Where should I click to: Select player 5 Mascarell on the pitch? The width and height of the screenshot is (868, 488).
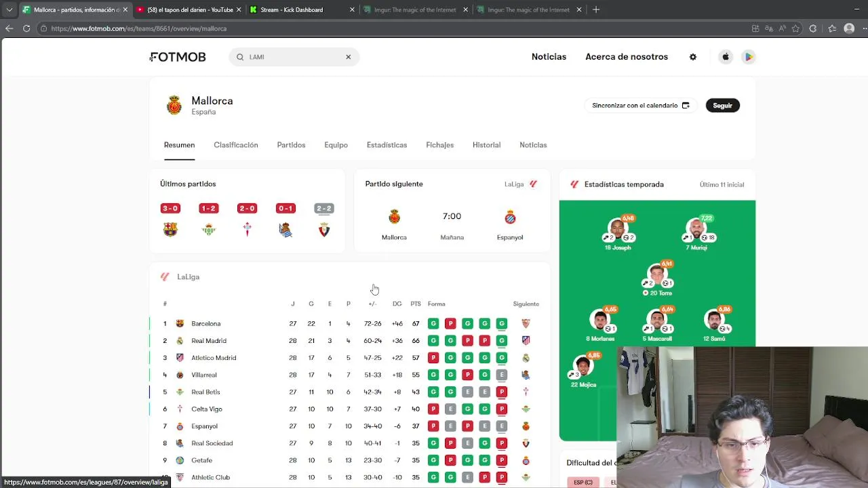657,324
